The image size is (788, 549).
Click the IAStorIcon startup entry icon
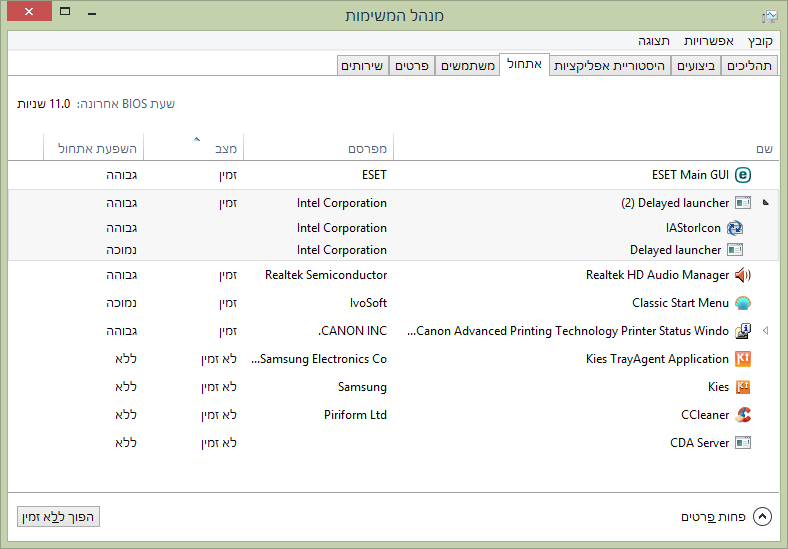click(x=735, y=228)
